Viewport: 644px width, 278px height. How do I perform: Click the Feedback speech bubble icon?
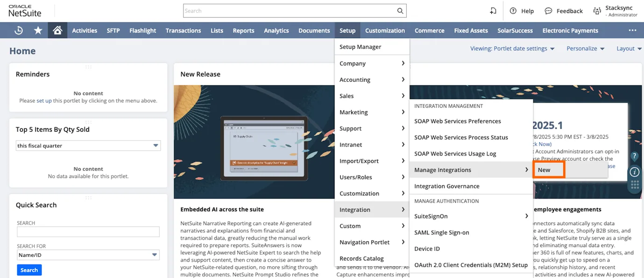pyautogui.click(x=549, y=11)
